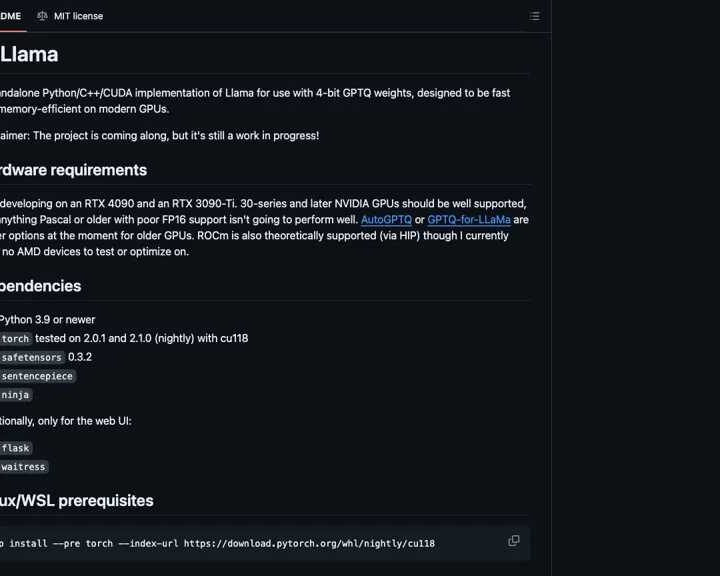The image size is (720, 576).
Task: Click the Hardware requirements heading
Action: coord(73,170)
